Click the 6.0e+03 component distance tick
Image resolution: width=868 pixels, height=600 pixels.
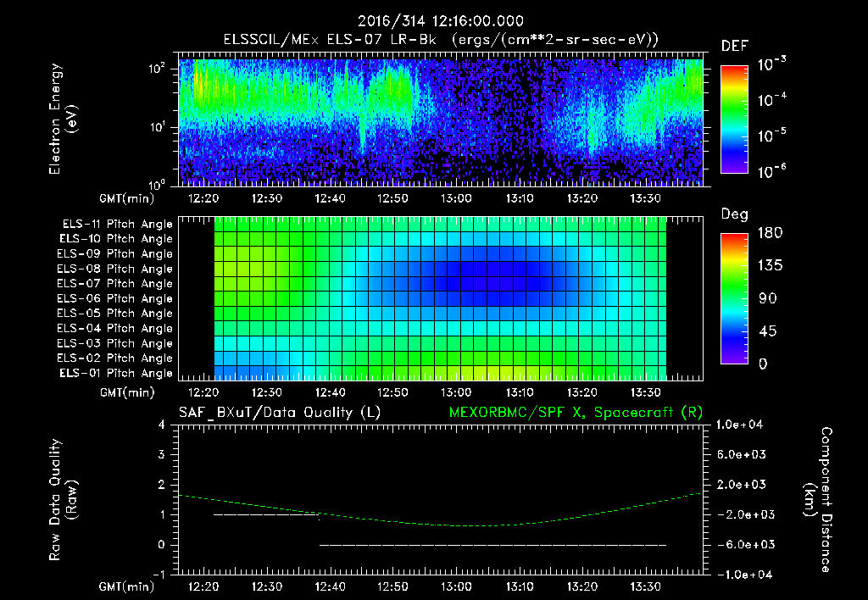742,455
